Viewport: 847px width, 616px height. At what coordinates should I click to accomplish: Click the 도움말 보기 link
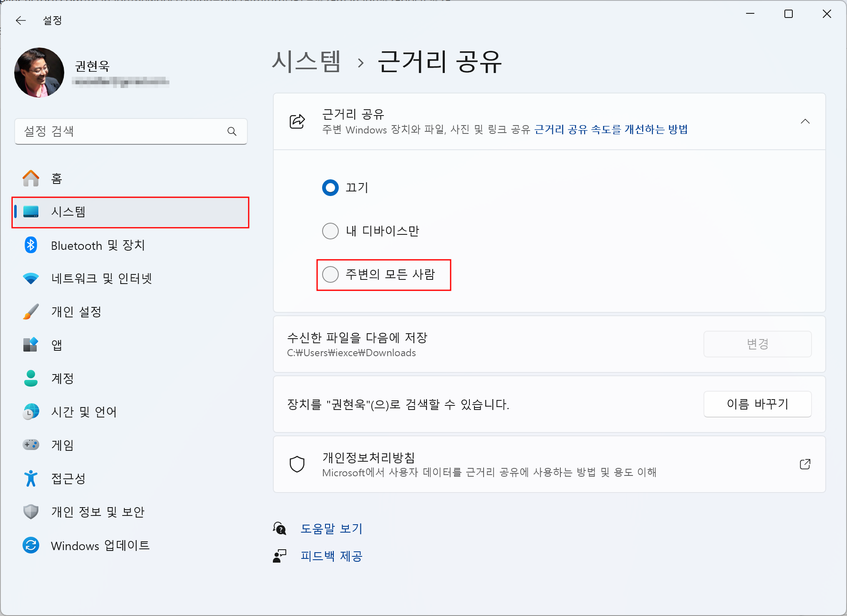click(x=331, y=528)
